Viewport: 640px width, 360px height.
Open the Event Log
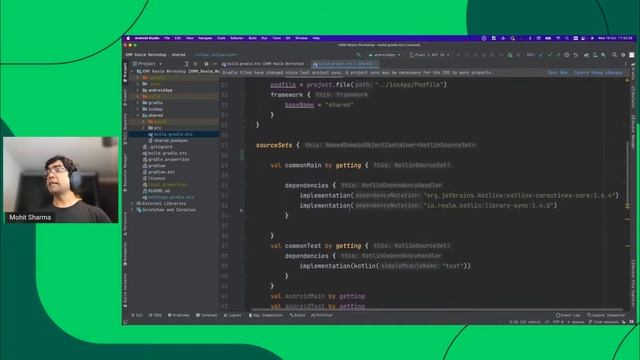point(568,315)
